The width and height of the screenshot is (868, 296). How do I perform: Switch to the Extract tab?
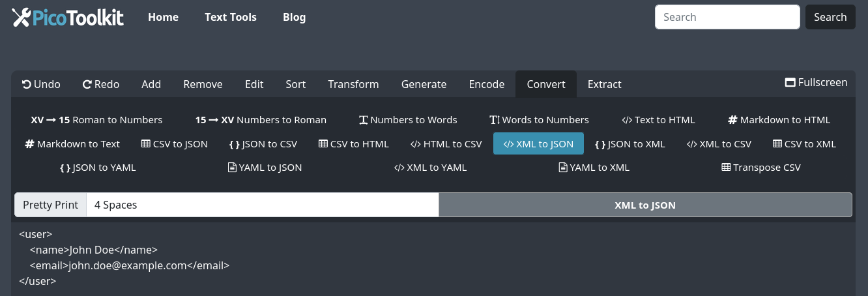point(604,84)
